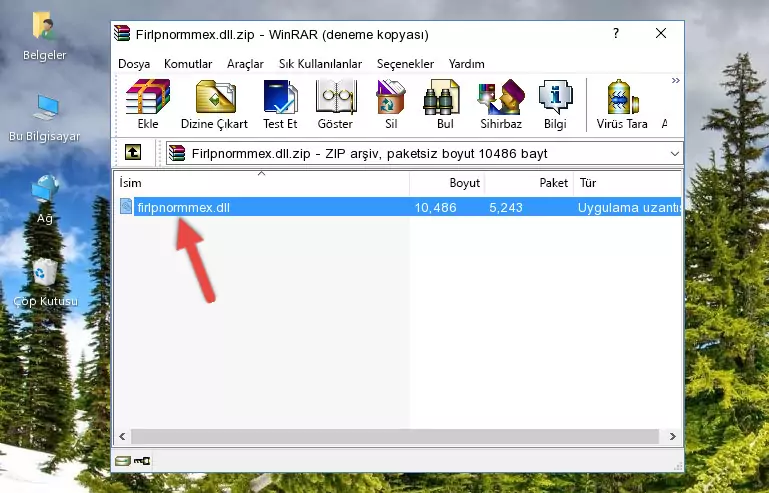Image resolution: width=769 pixels, height=493 pixels.
Task: Click the key password status icon
Action: pos(142,461)
